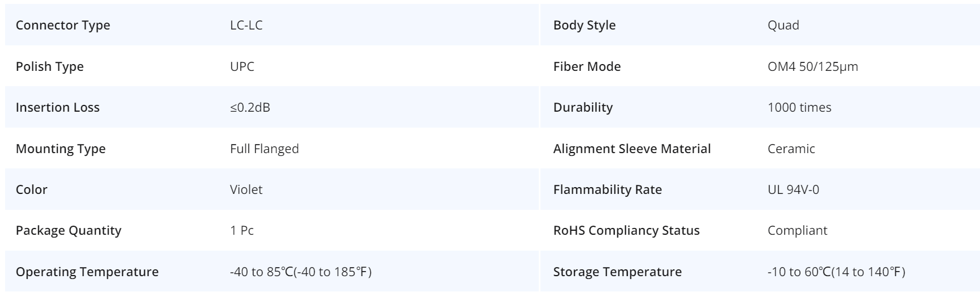Click the Alignment Sleeve Material label
The image size is (980, 296).
632,149
